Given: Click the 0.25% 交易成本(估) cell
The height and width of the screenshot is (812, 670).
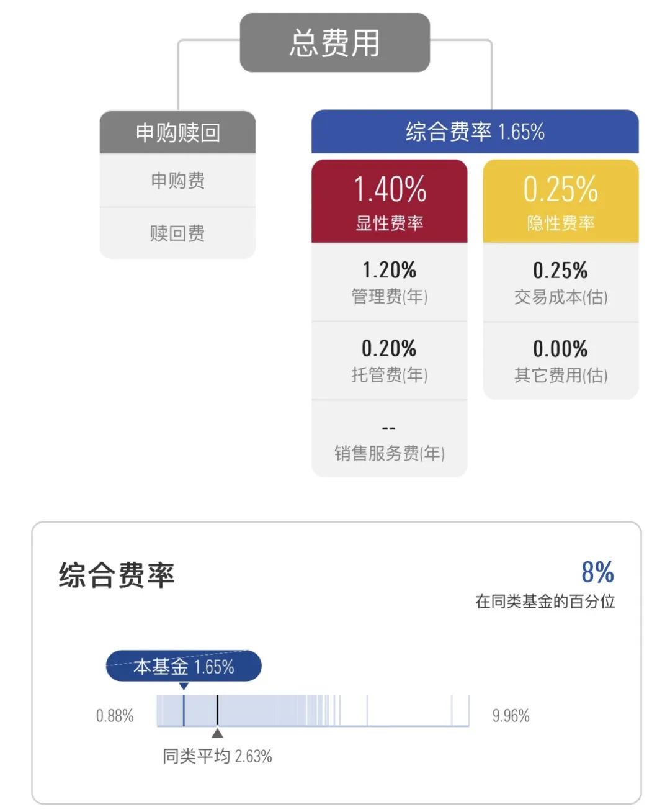Looking at the screenshot, I should click(x=561, y=282).
